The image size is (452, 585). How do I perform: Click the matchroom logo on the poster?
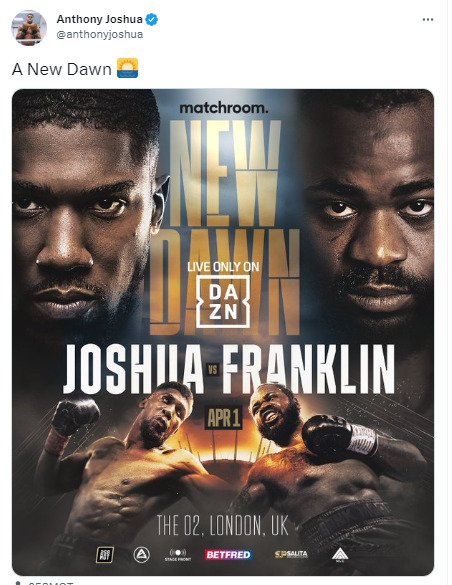click(x=223, y=108)
